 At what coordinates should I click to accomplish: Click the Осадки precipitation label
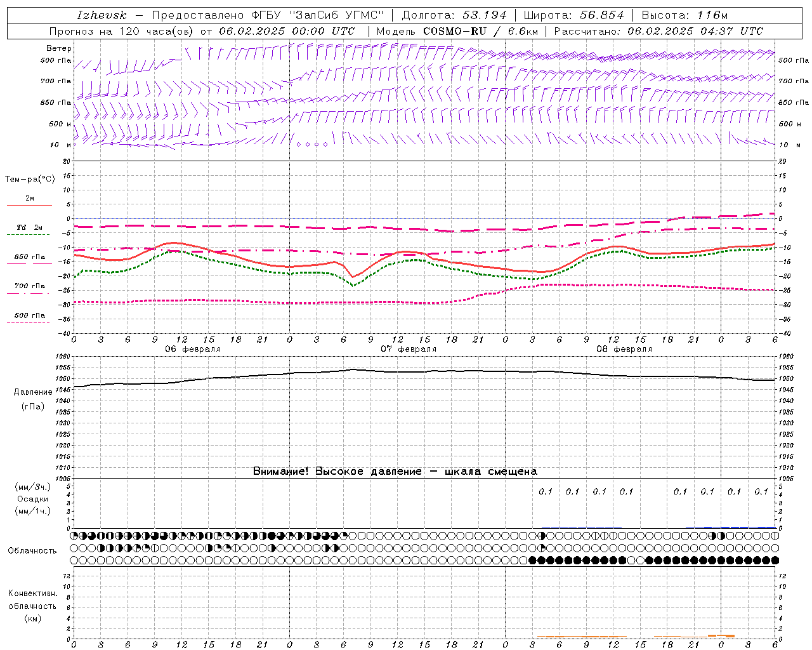tap(32, 499)
